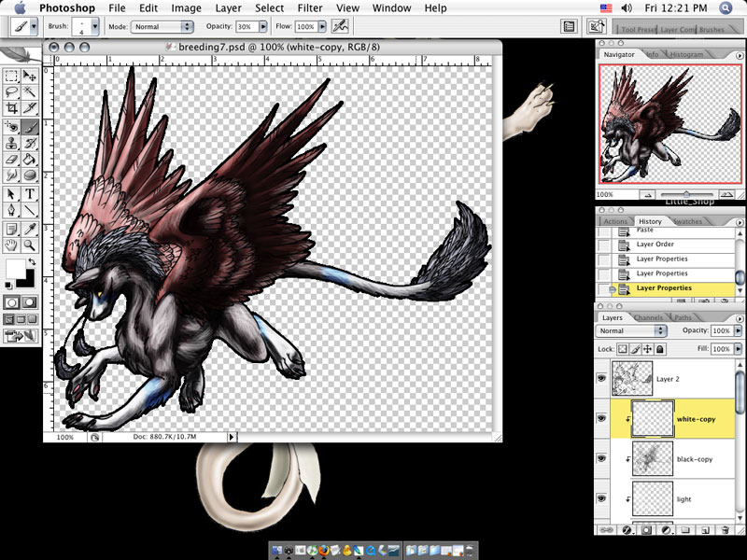Switch to the Channels tab
This screenshot has width=747, height=560.
(648, 317)
